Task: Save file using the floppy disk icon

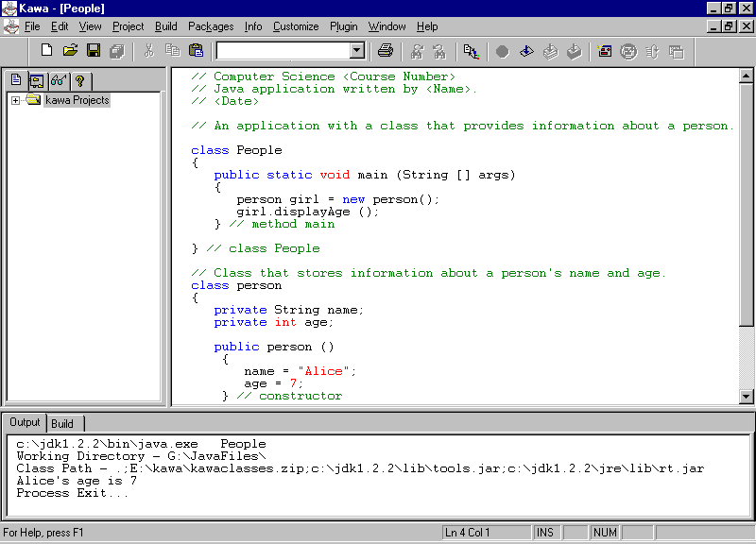Action: pyautogui.click(x=94, y=50)
